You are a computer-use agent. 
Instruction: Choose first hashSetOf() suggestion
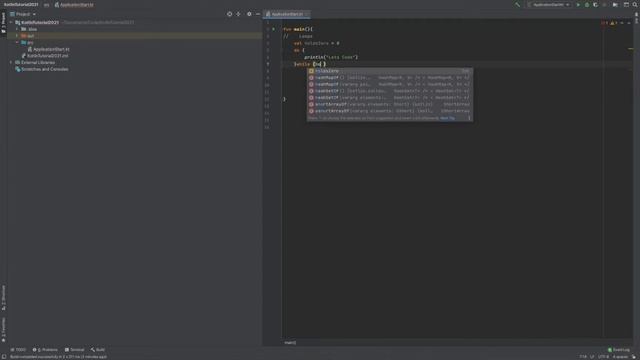click(x=390, y=91)
